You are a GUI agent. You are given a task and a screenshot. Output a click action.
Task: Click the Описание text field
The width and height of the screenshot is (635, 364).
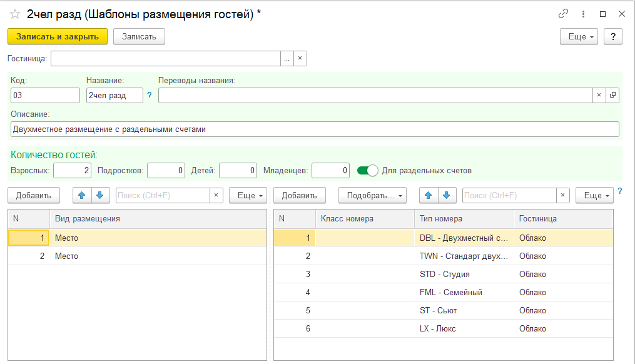click(x=315, y=129)
